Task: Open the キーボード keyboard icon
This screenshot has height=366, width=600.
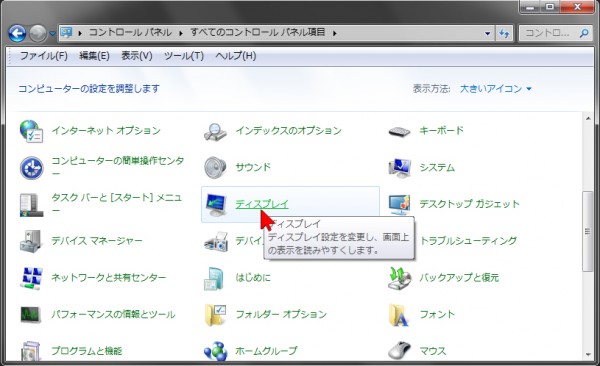Action: 399,132
